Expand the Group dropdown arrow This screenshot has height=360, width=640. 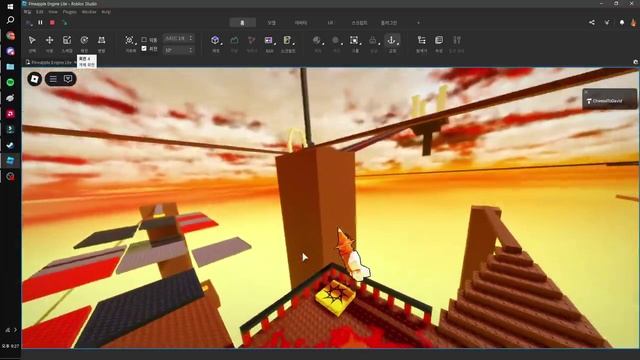361,43
